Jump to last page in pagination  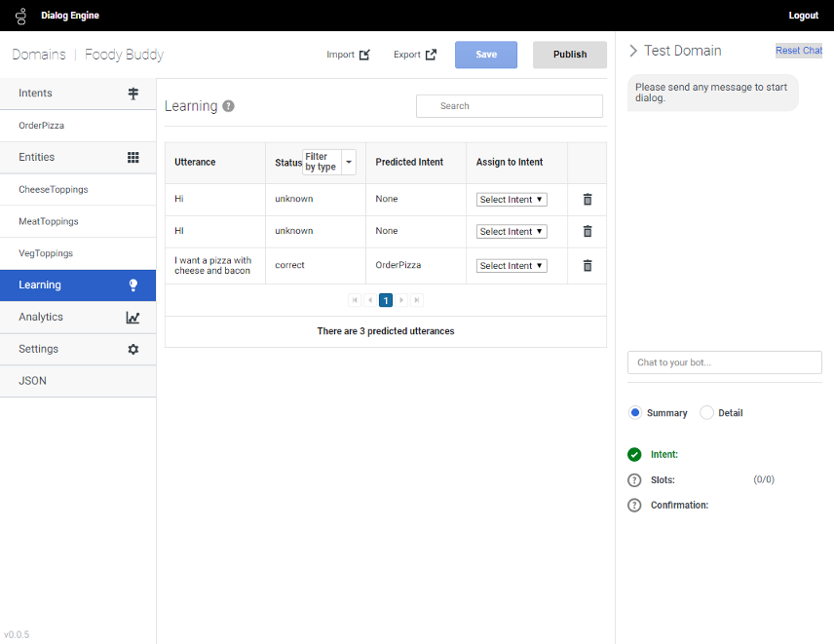[x=417, y=300]
